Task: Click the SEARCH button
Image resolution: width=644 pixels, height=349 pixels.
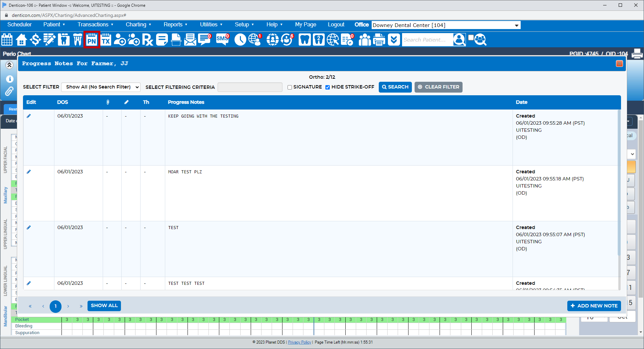Action: tap(395, 87)
